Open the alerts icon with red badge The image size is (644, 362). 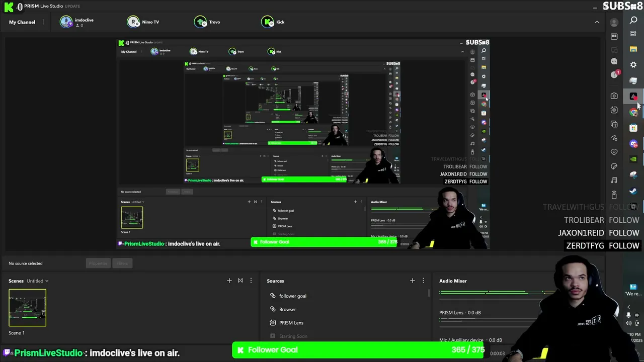(614, 74)
